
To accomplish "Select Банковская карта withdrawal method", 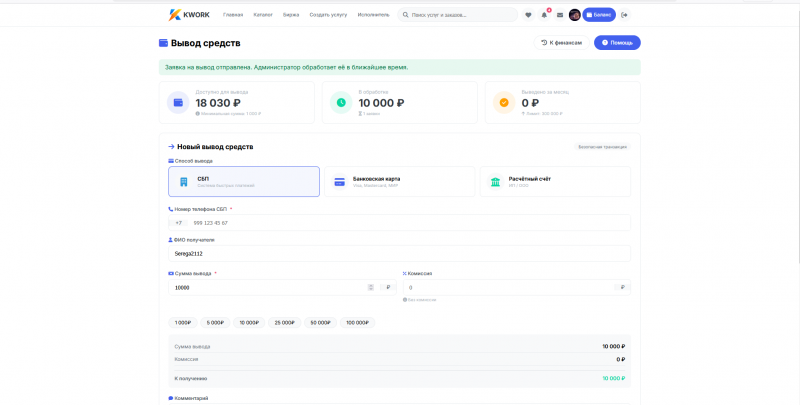I will coord(399,182).
